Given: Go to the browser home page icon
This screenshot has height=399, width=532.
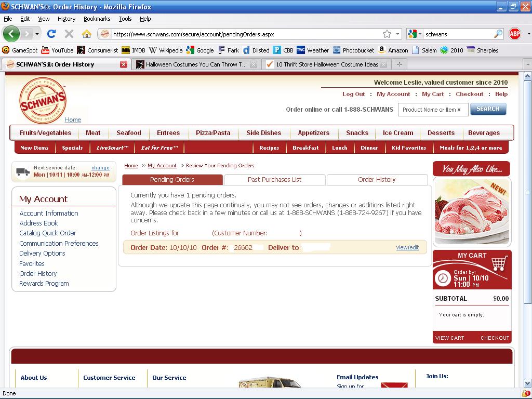Looking at the screenshot, I should click(x=87, y=34).
